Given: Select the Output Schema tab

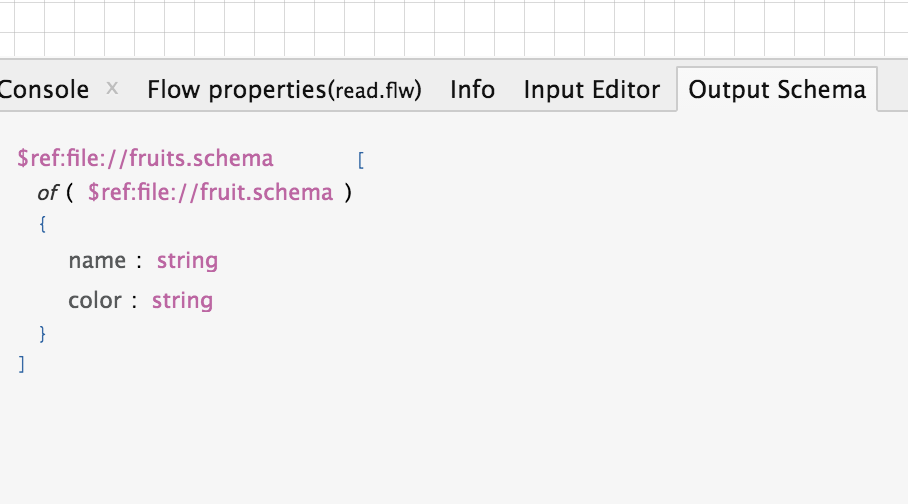Looking at the screenshot, I should click(777, 90).
